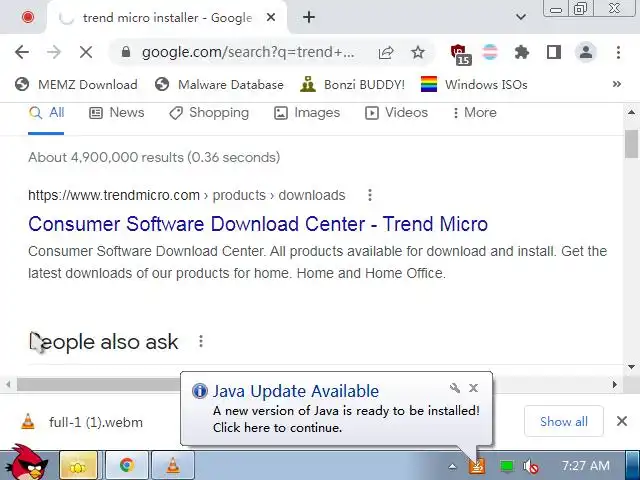Expand the More search filters menu
This screenshot has width=640, height=480.
point(474,113)
